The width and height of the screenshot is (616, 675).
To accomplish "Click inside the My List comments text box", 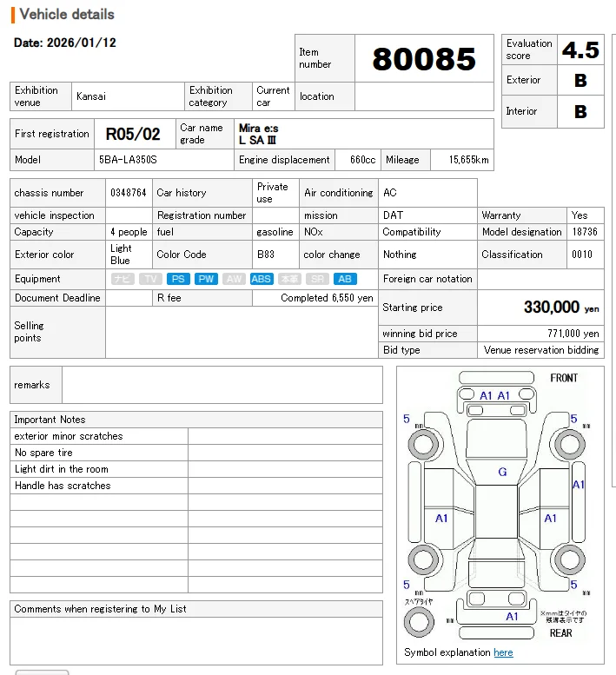I will point(195,640).
